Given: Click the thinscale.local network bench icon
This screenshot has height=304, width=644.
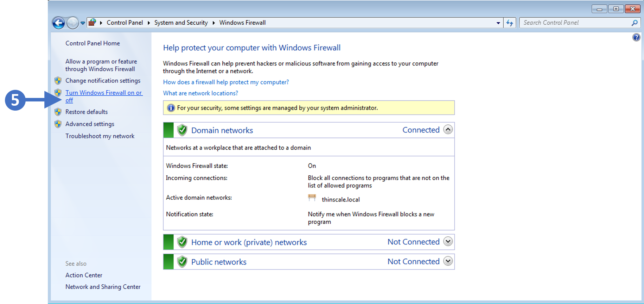Looking at the screenshot, I should 312,198.
